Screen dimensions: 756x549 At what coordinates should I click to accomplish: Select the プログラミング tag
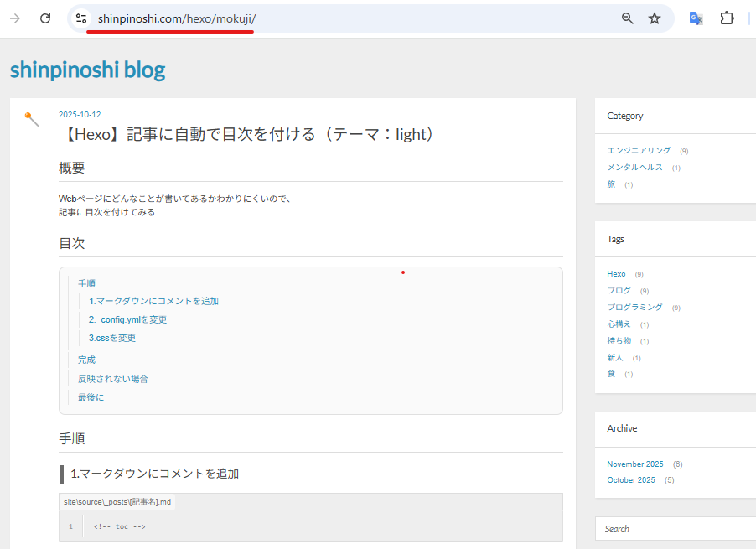[637, 307]
